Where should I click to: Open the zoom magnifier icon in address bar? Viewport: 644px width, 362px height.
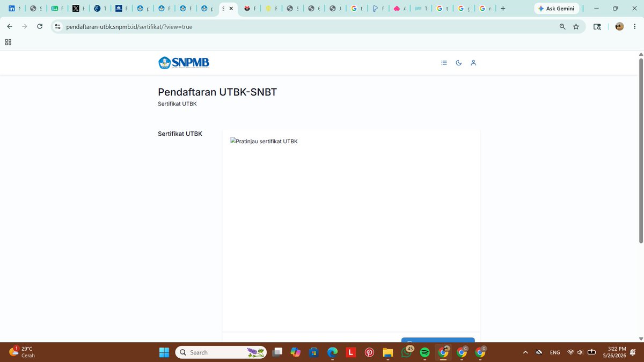(562, 26)
